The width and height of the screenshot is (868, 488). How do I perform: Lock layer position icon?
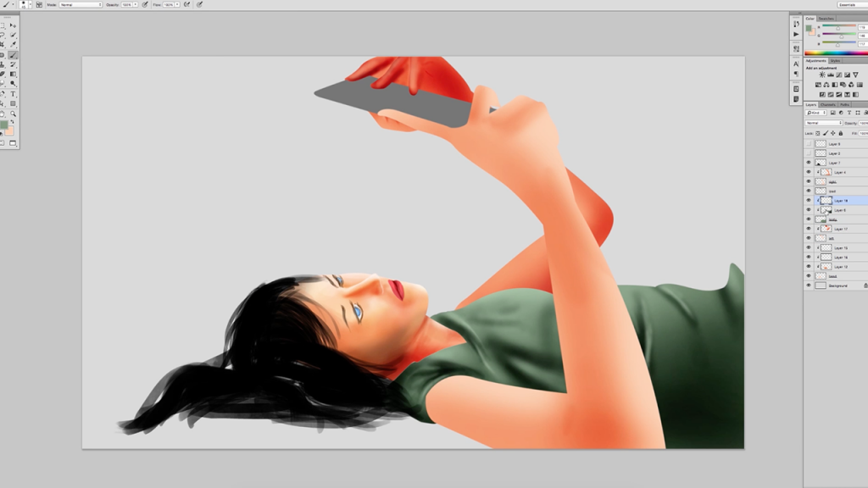pos(833,133)
